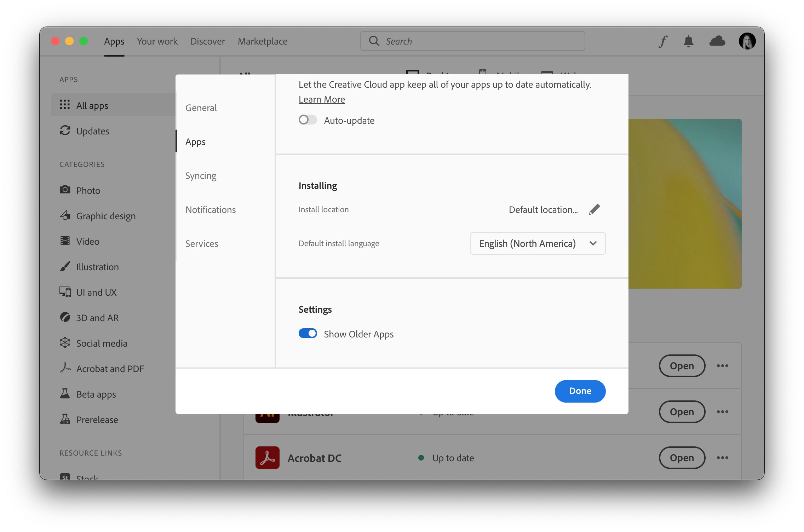The height and width of the screenshot is (532, 804).
Task: Click the 3D and AR icon
Action: [x=65, y=317]
